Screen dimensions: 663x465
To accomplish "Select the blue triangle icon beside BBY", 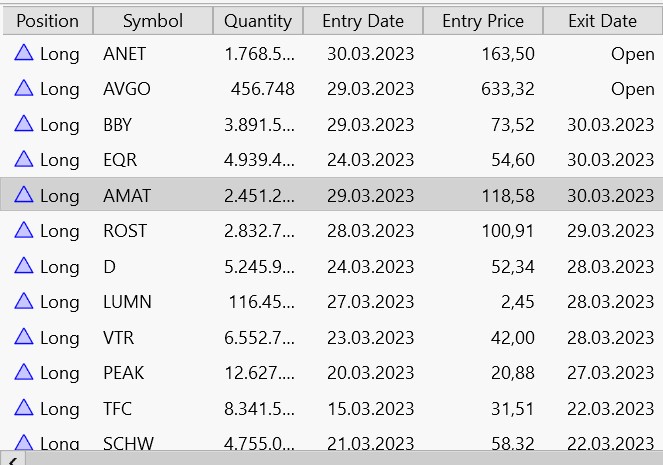I will 24,124.
